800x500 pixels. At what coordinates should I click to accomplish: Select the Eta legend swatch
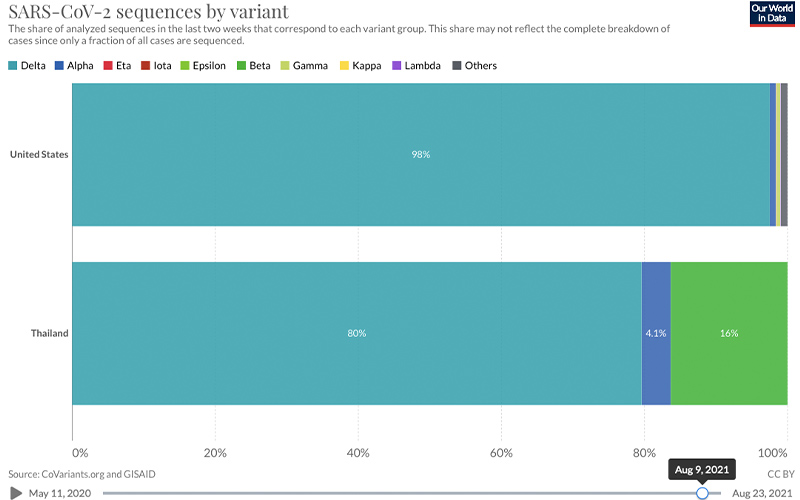[107, 66]
